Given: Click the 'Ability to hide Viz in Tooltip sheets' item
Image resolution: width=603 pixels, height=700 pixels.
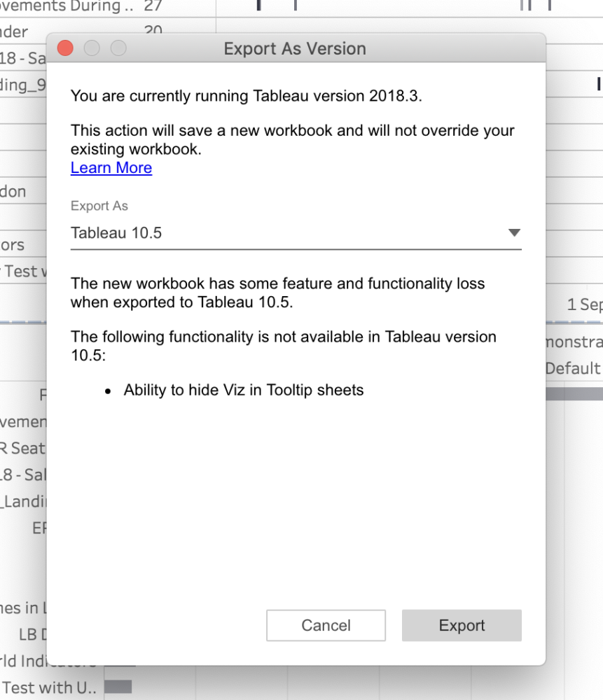Looking at the screenshot, I should coord(244,390).
